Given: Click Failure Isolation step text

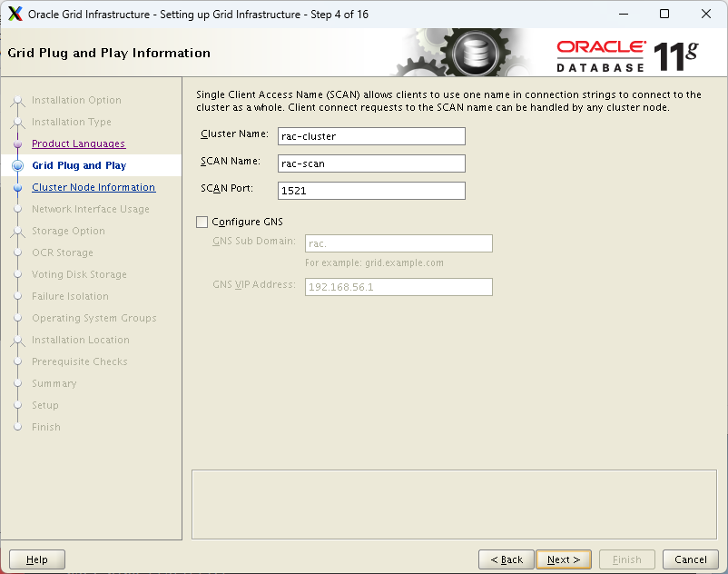Looking at the screenshot, I should pos(70,296).
